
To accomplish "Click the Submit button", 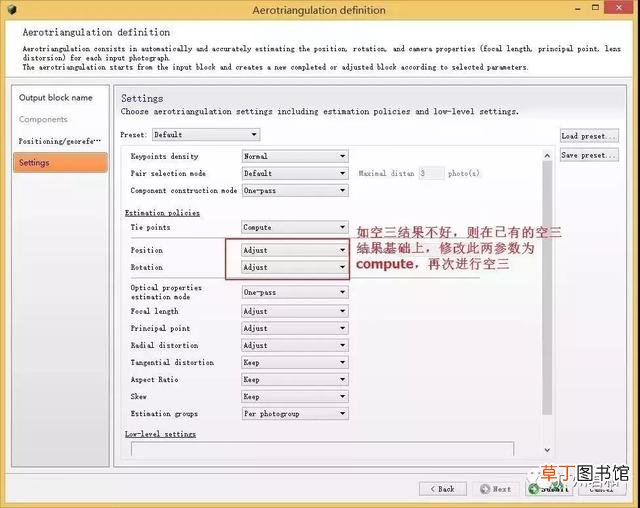I will tap(549, 489).
